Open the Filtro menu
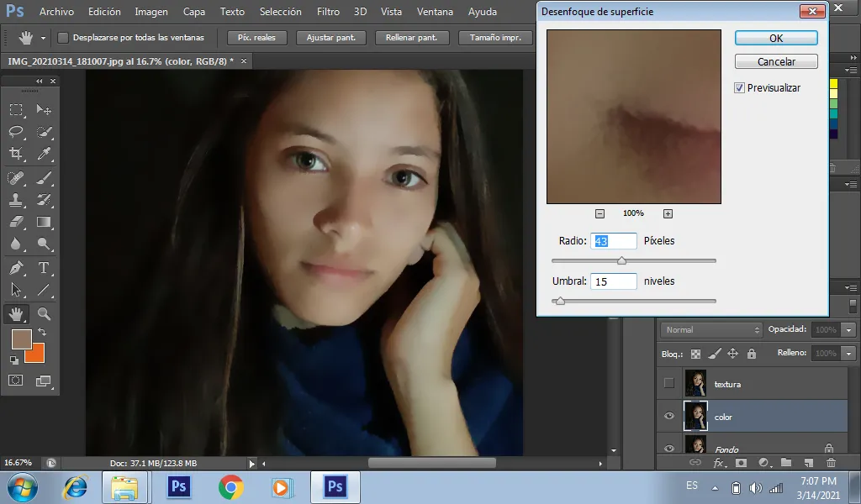 (329, 12)
